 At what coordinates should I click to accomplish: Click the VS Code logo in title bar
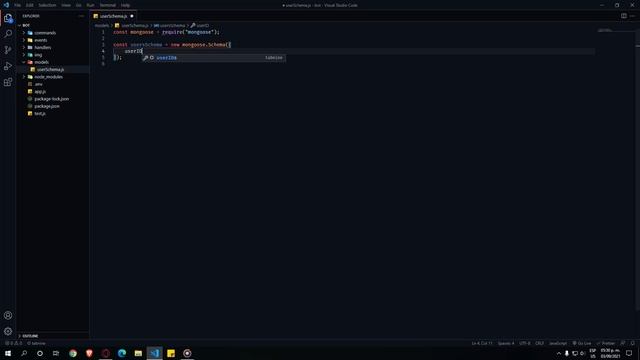coord(6,5)
